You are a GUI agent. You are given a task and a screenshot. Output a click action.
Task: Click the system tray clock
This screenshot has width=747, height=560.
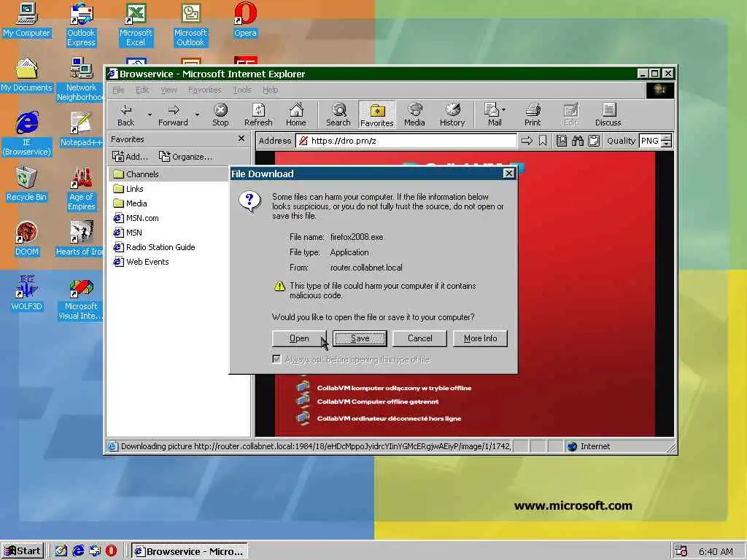tap(716, 551)
